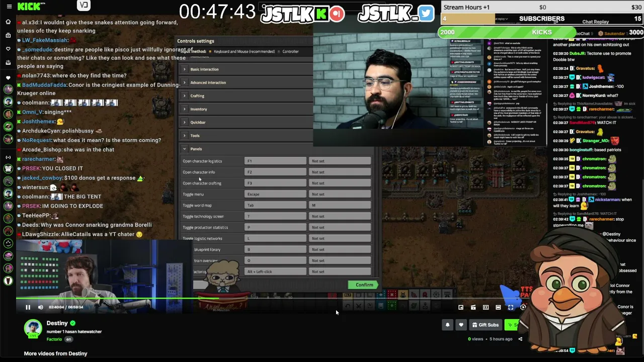
Task: Edit the F1 keybind for Open character logistics
Action: click(x=275, y=161)
